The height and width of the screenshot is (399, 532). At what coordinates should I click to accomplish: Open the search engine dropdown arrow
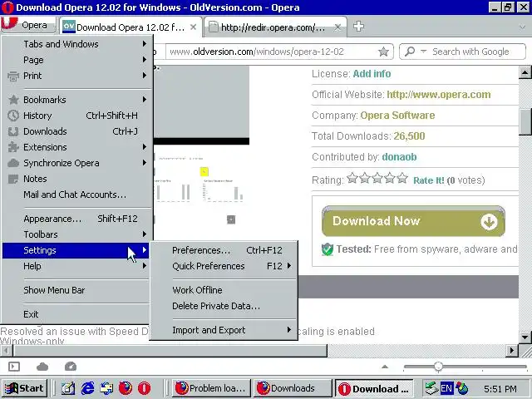[423, 52]
